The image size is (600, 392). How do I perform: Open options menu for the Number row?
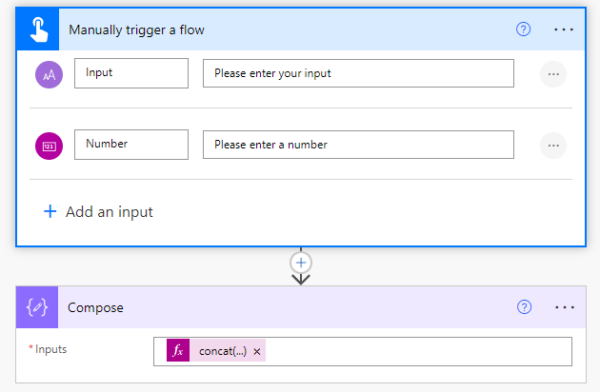tap(553, 145)
